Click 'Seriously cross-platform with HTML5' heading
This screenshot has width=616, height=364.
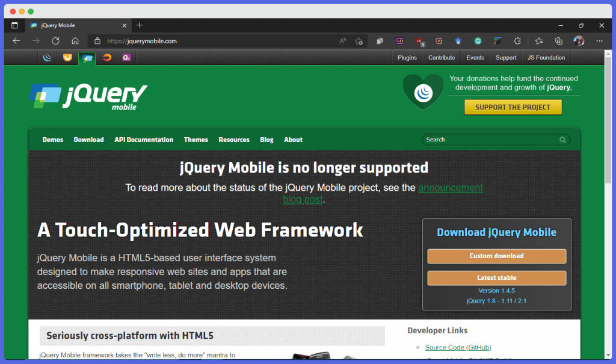click(130, 336)
